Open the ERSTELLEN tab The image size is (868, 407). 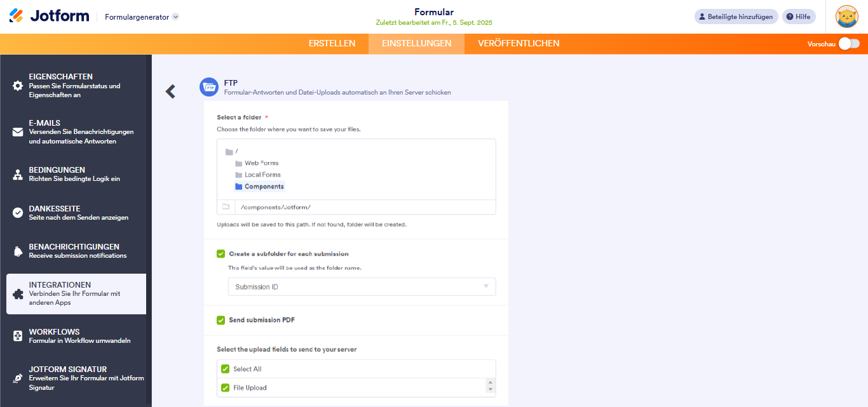tap(332, 43)
